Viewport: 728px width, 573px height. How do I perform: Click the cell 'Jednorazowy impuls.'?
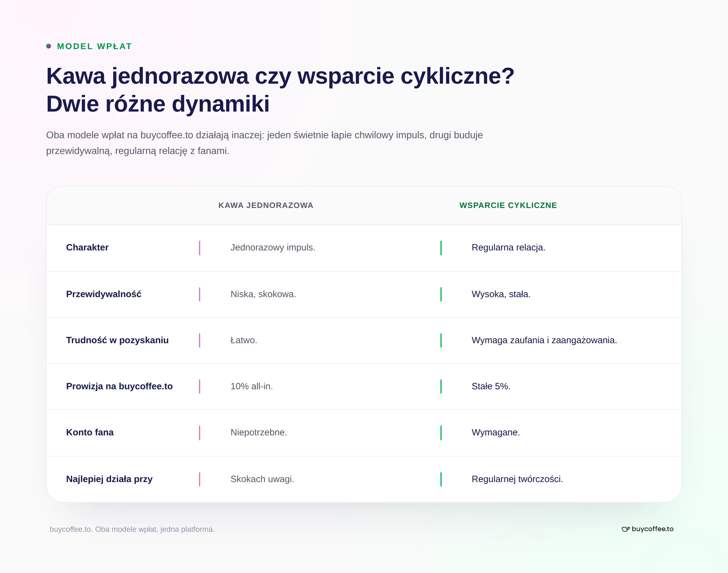click(273, 248)
